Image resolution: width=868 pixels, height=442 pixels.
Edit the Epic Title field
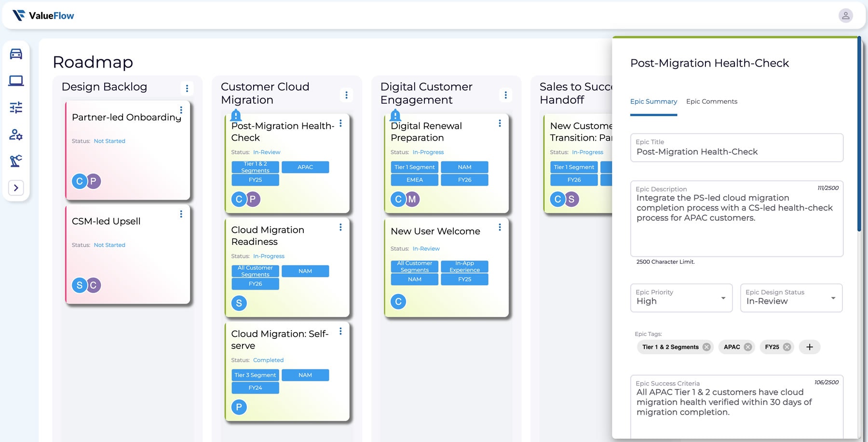click(x=737, y=147)
